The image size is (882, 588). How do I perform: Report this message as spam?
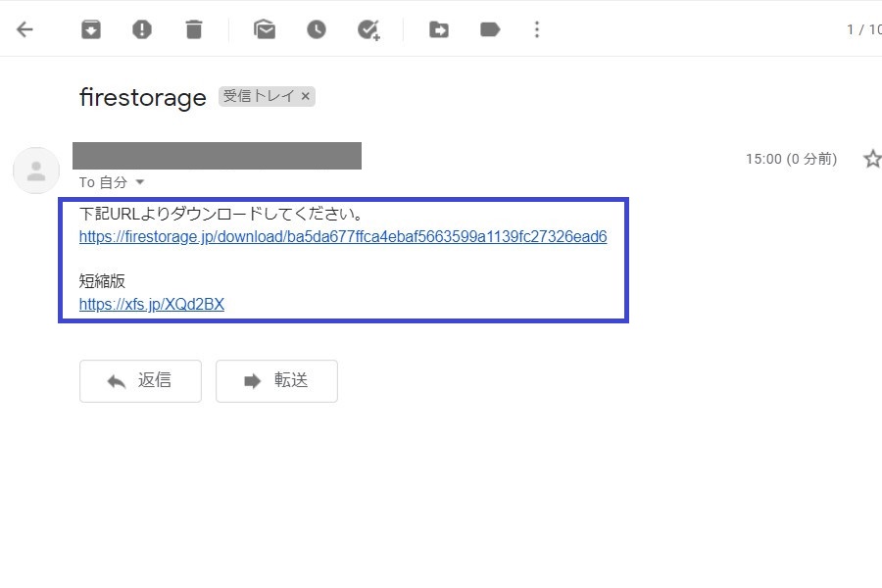point(142,29)
